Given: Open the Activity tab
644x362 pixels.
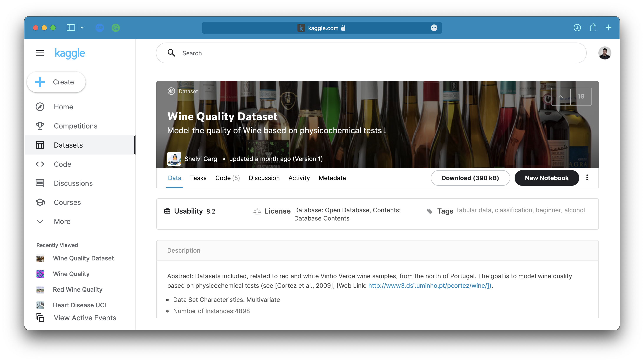Looking at the screenshot, I should (299, 178).
